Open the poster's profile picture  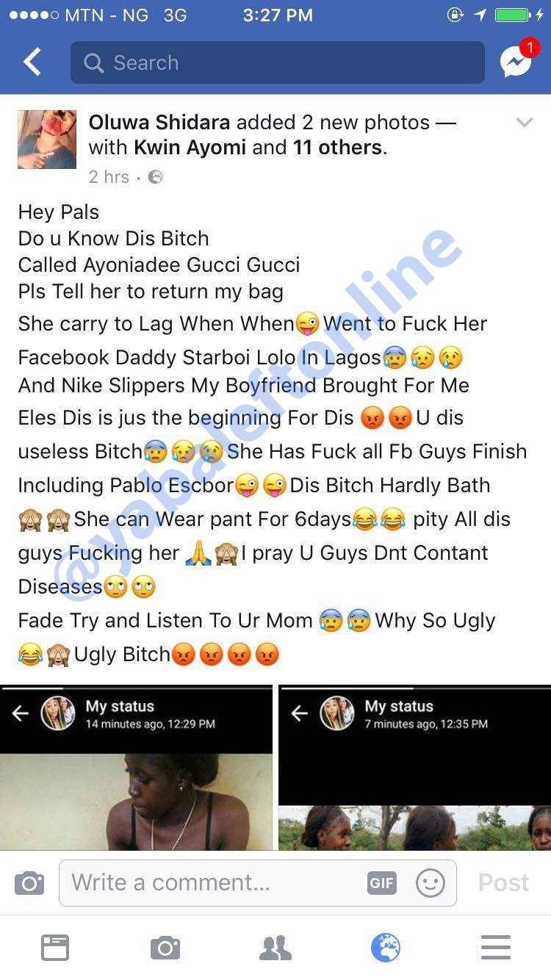47,140
